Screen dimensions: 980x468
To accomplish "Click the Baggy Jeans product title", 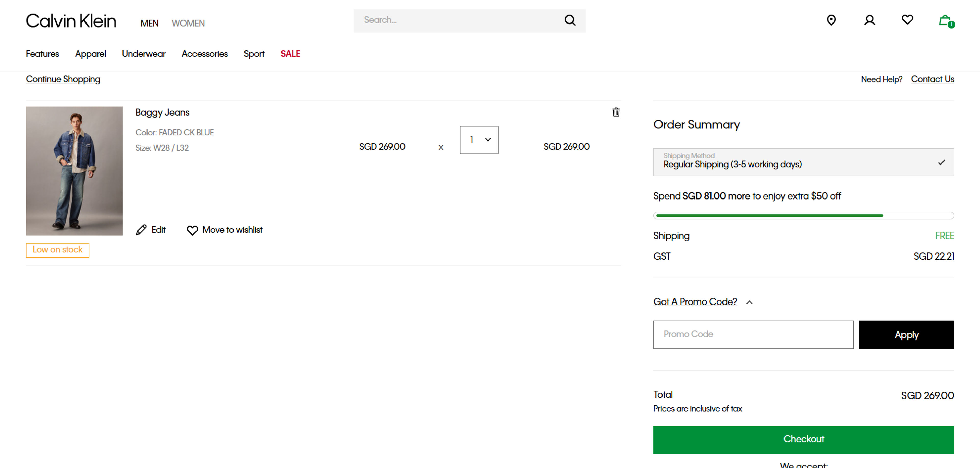I will pyautogui.click(x=163, y=112).
